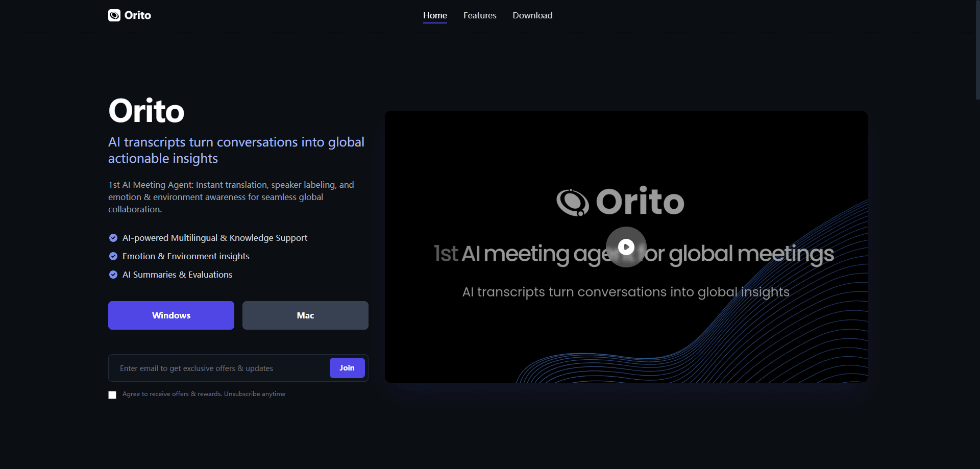Click checkmark icon beside Emotion & Environment insights
The height and width of the screenshot is (469, 980).
[113, 256]
